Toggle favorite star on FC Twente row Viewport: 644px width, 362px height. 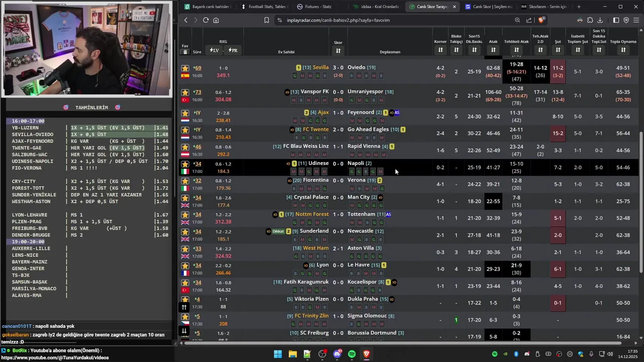coord(185,130)
